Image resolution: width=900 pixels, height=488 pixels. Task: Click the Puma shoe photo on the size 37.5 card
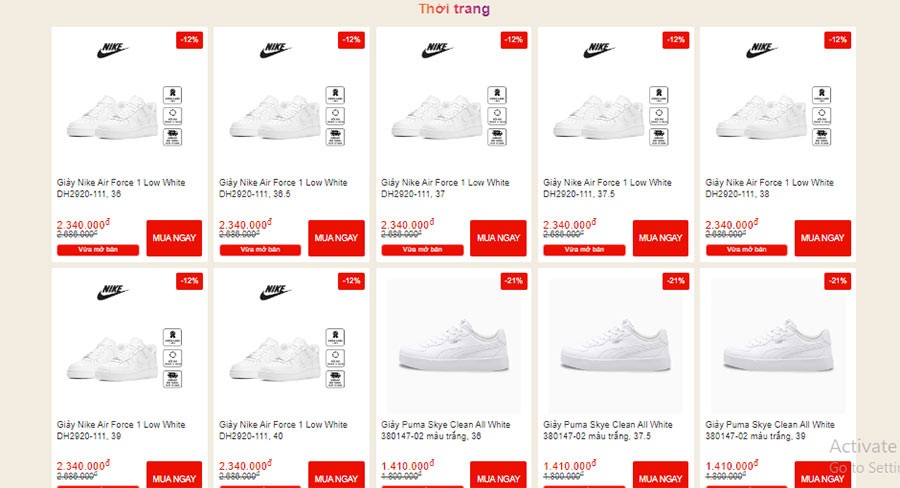pyautogui.click(x=615, y=345)
